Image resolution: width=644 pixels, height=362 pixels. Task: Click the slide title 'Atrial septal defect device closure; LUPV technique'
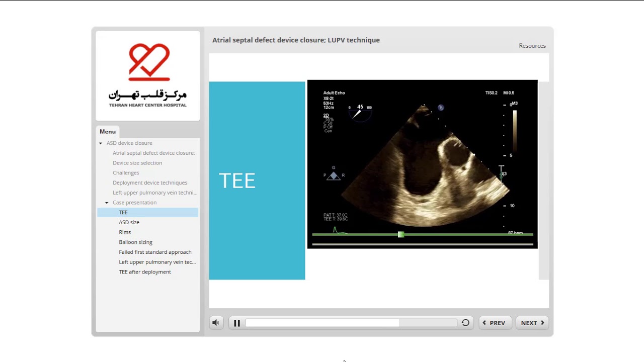296,40
